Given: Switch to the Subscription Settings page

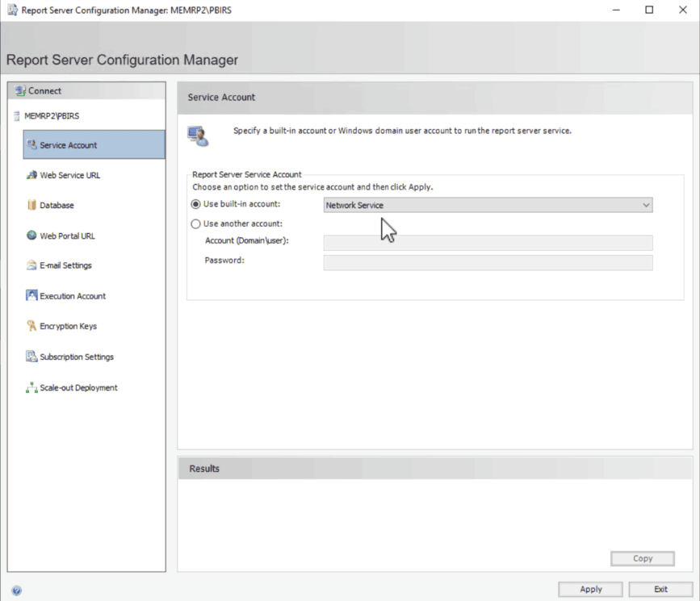Looking at the screenshot, I should click(77, 357).
